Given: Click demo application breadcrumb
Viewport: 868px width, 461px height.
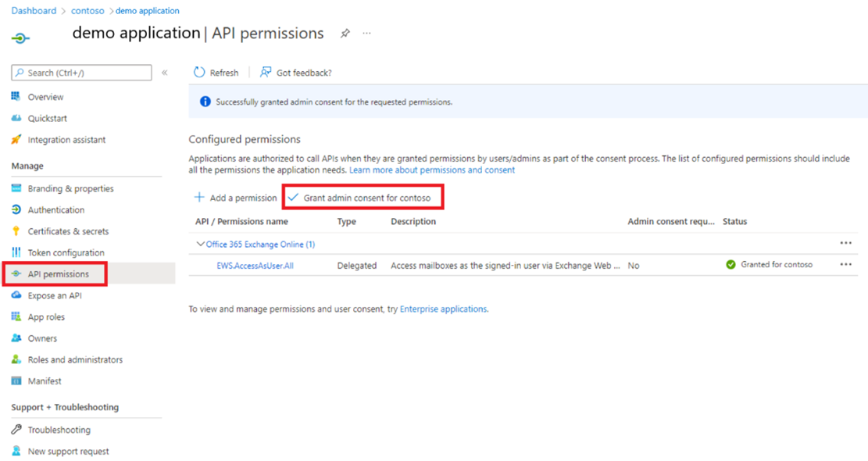Looking at the screenshot, I should coord(147,10).
